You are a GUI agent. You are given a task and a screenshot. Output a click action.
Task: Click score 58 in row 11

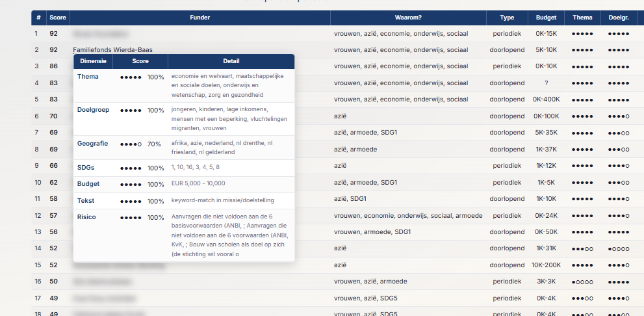pyautogui.click(x=53, y=199)
